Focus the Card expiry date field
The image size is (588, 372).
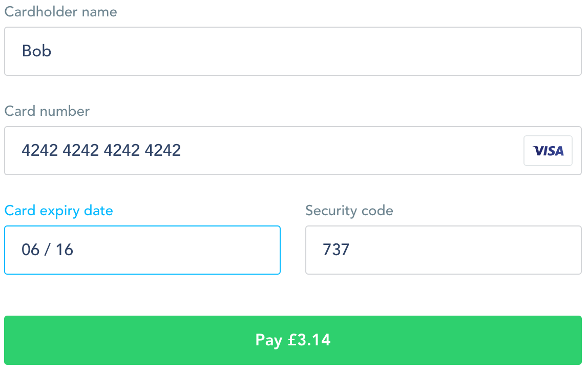click(x=142, y=250)
